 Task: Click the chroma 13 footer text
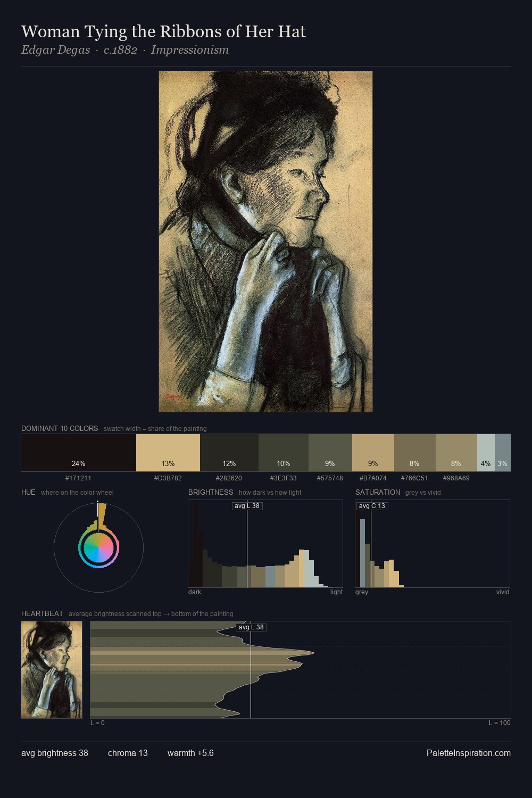click(128, 753)
